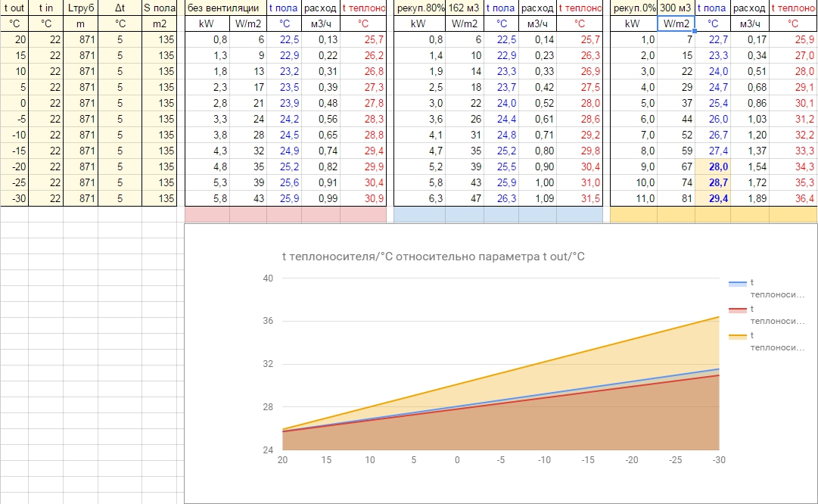
Task: Select the flow cell showing 0,34
Action: tap(750, 55)
